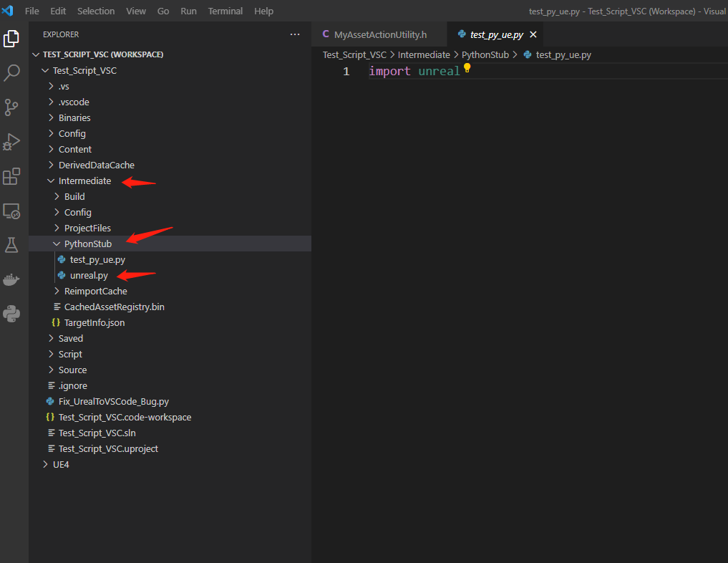Open the File menu
This screenshot has width=728, height=563.
32,11
